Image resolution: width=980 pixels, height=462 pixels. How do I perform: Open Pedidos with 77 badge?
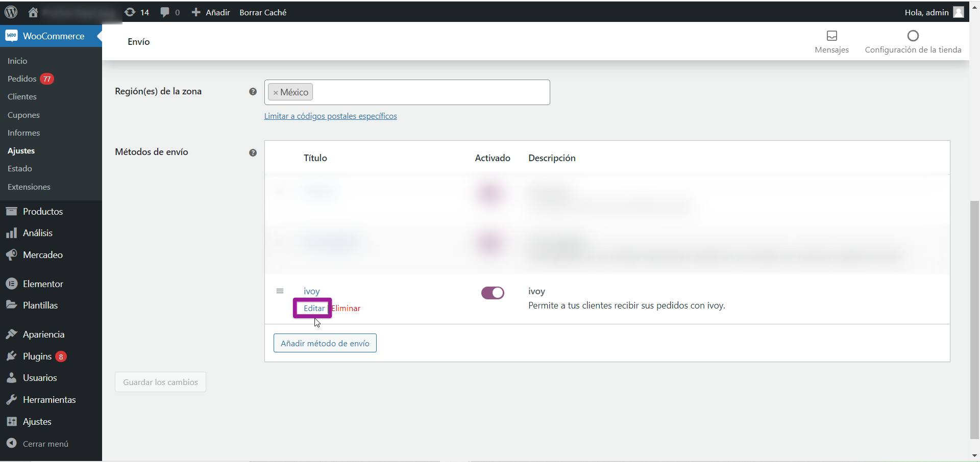click(31, 79)
